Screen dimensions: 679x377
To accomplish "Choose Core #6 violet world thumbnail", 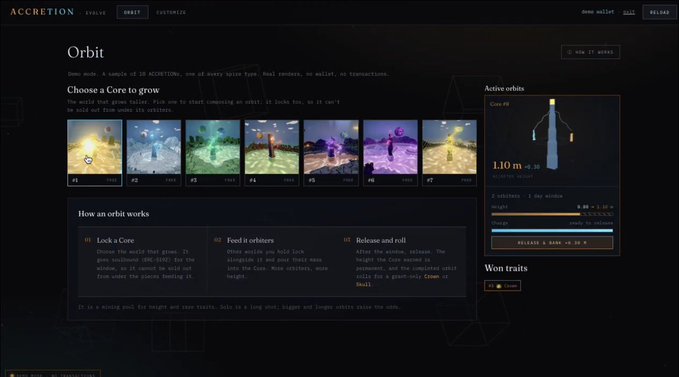I will click(x=390, y=153).
